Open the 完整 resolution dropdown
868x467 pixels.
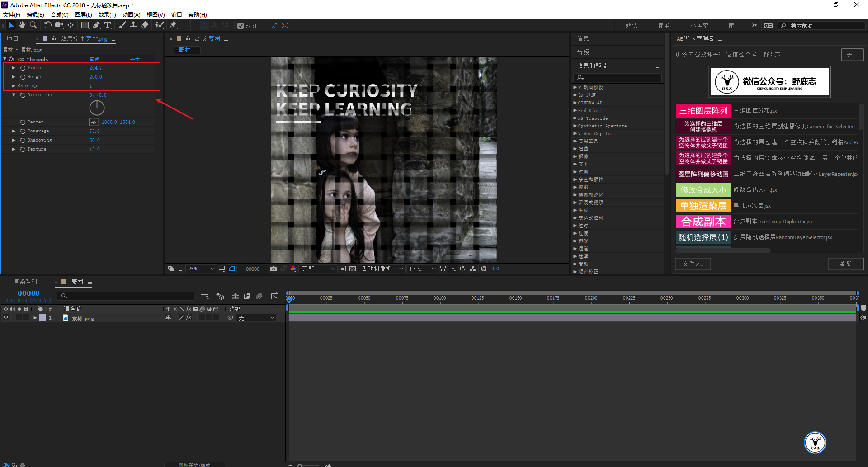click(318, 269)
